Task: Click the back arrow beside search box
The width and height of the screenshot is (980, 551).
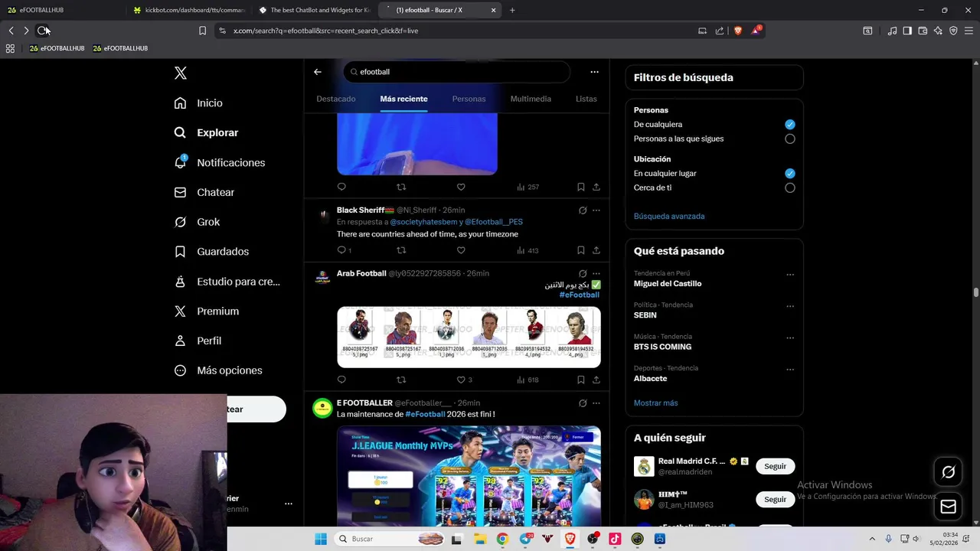Action: click(318, 72)
